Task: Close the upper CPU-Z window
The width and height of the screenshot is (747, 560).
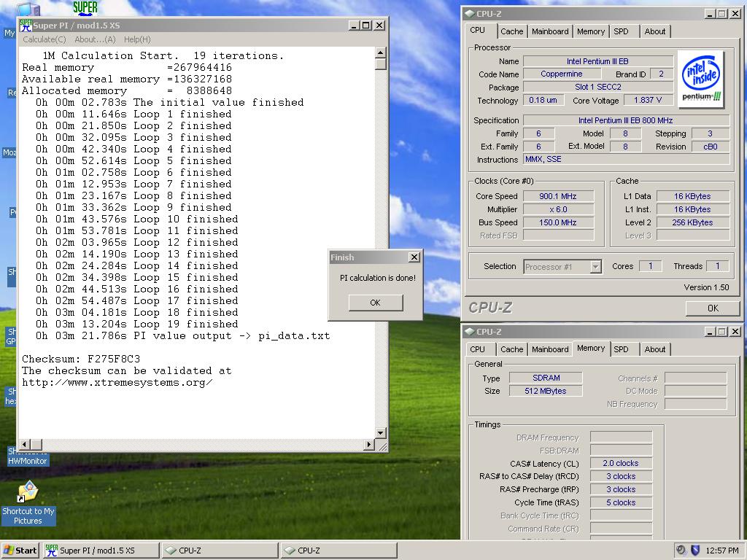Action: 735,14
